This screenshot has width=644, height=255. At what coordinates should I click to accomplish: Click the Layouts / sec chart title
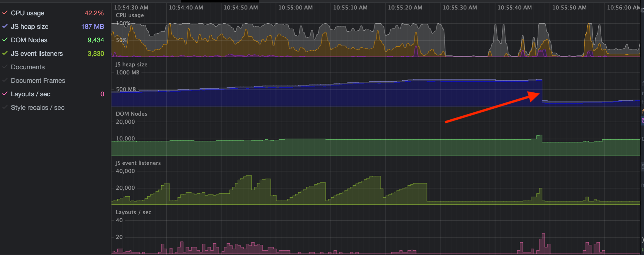click(x=133, y=212)
